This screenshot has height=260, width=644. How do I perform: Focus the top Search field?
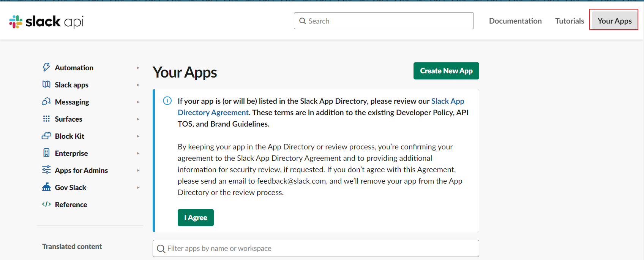pos(384,21)
